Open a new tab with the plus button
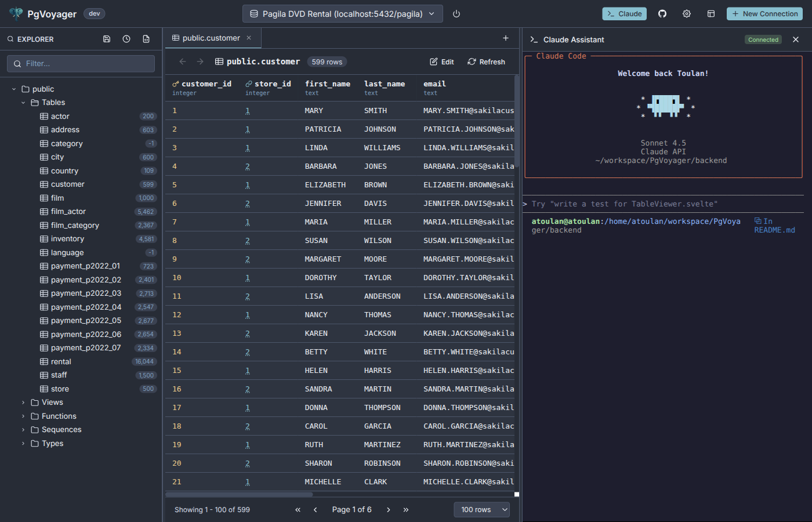The image size is (812, 522). [505, 37]
